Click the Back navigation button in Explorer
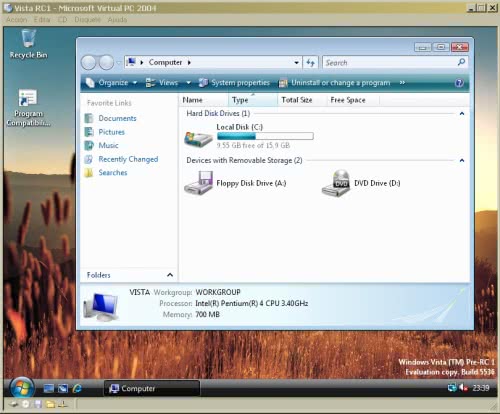500x414 pixels. pos(89,62)
